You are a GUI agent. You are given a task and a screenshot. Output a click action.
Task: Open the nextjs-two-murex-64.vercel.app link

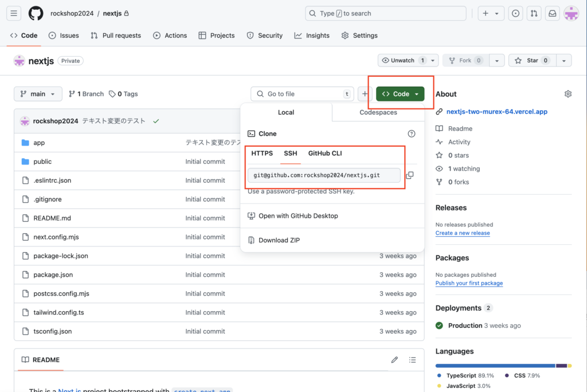[x=497, y=112]
